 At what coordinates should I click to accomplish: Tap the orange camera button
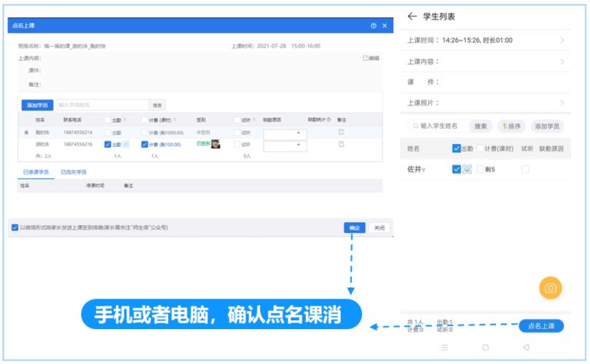pos(550,288)
